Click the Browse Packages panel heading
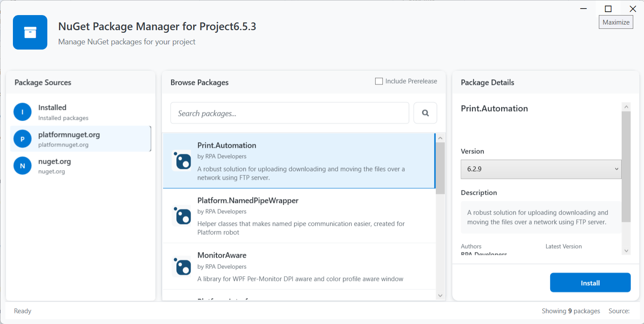 click(200, 82)
